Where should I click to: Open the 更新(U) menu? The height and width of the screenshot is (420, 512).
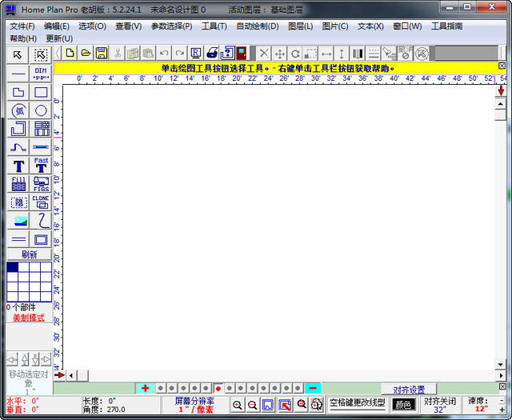(59, 38)
